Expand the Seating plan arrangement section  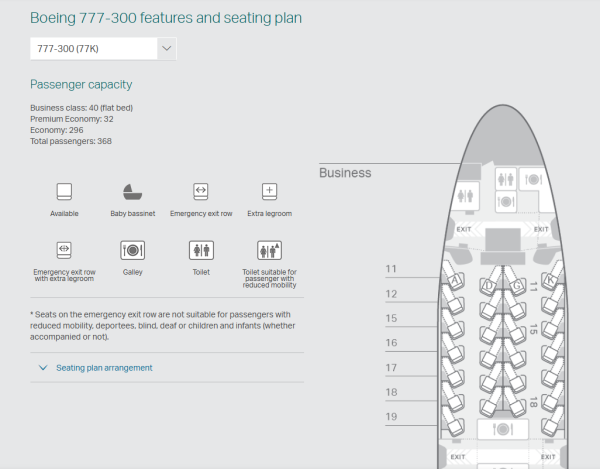104,368
